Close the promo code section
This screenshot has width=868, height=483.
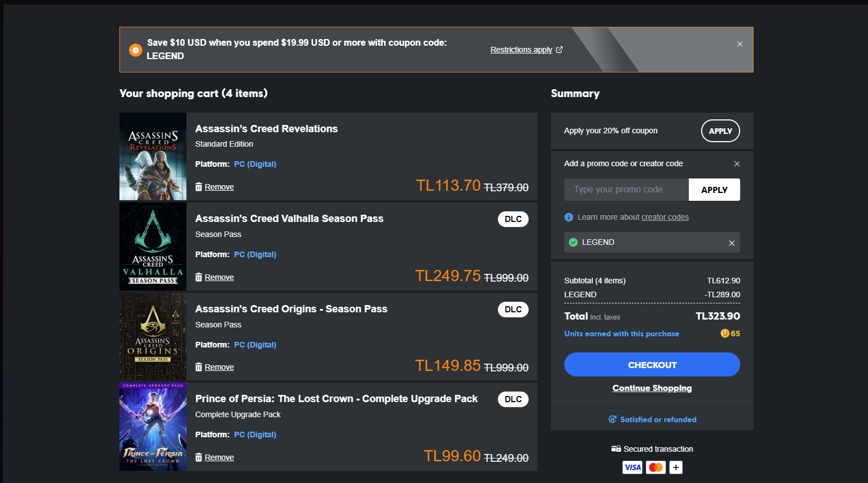click(x=737, y=164)
